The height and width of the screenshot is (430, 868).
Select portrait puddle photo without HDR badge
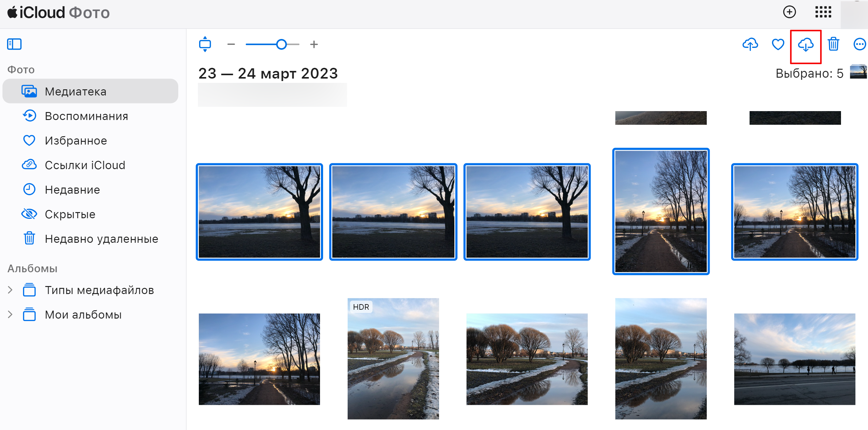661,358
